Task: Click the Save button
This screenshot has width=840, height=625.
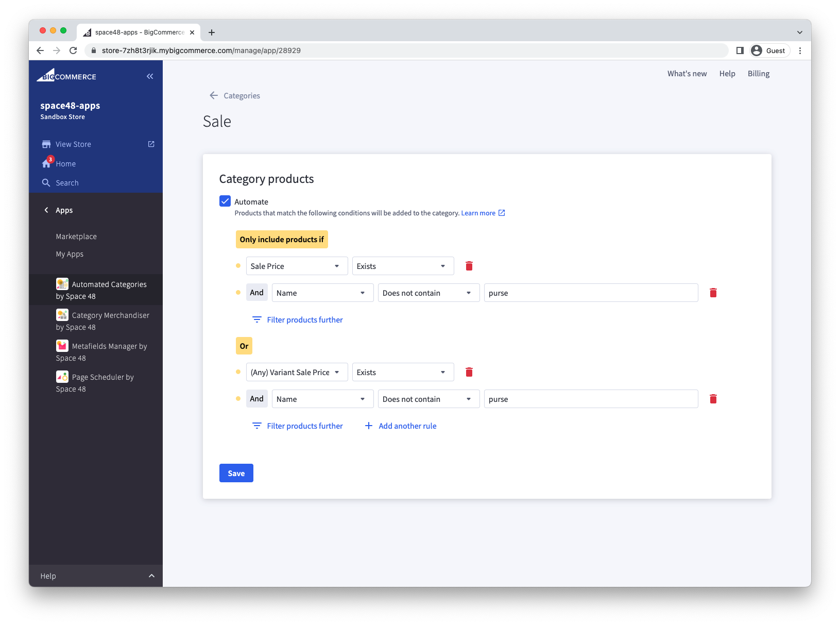Action: (236, 473)
